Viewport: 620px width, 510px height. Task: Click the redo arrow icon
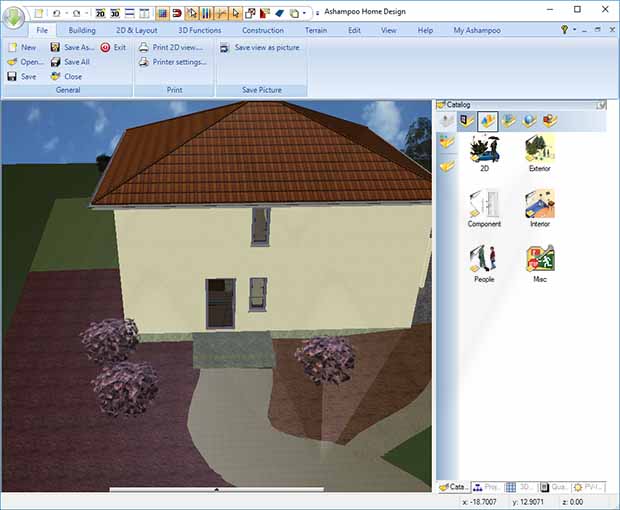[x=77, y=13]
